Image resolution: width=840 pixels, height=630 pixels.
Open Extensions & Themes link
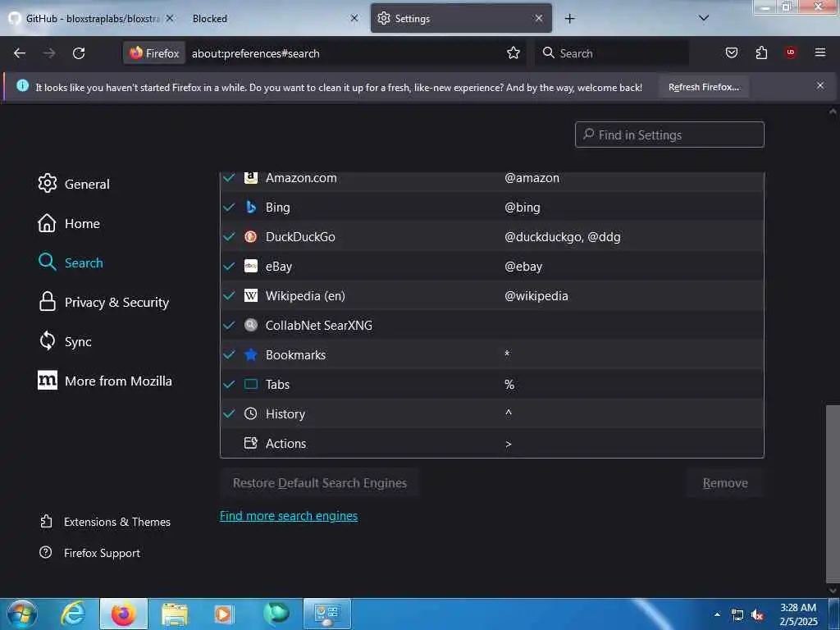tap(106, 522)
